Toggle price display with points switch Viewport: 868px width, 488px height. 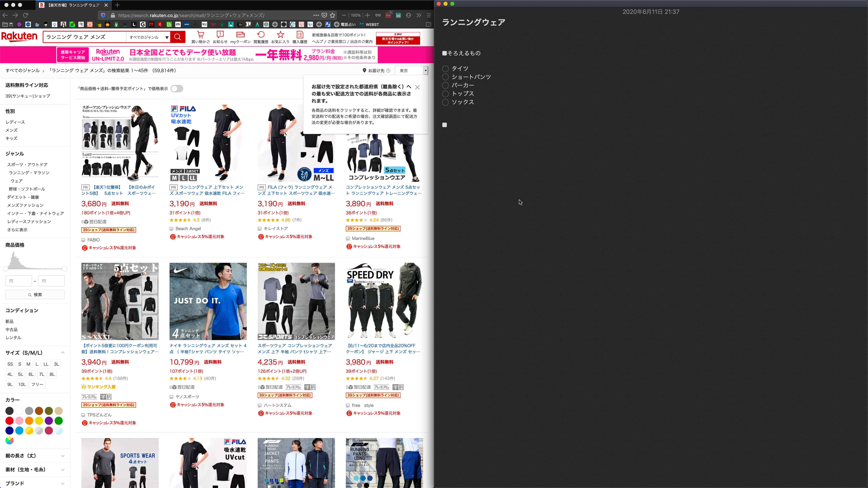176,89
